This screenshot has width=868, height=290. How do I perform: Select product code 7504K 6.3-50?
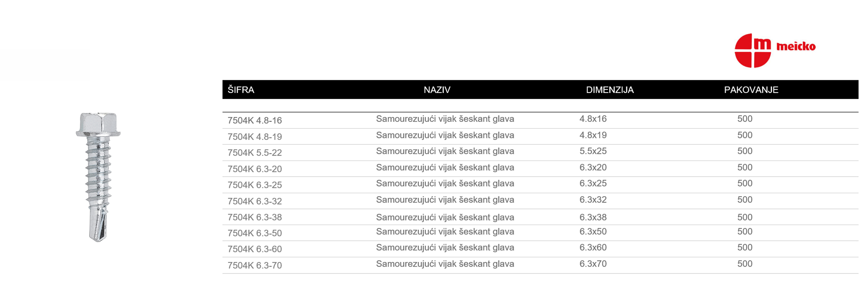coord(255,233)
